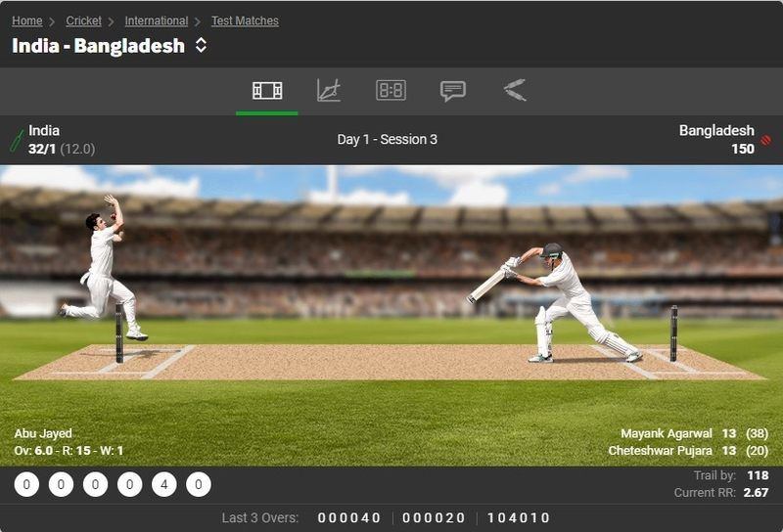Expand the India - Bangladesh match selector arrows

point(201,45)
